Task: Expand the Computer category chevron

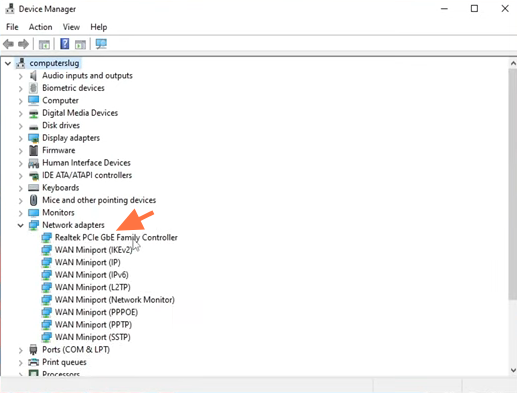Action: point(21,101)
